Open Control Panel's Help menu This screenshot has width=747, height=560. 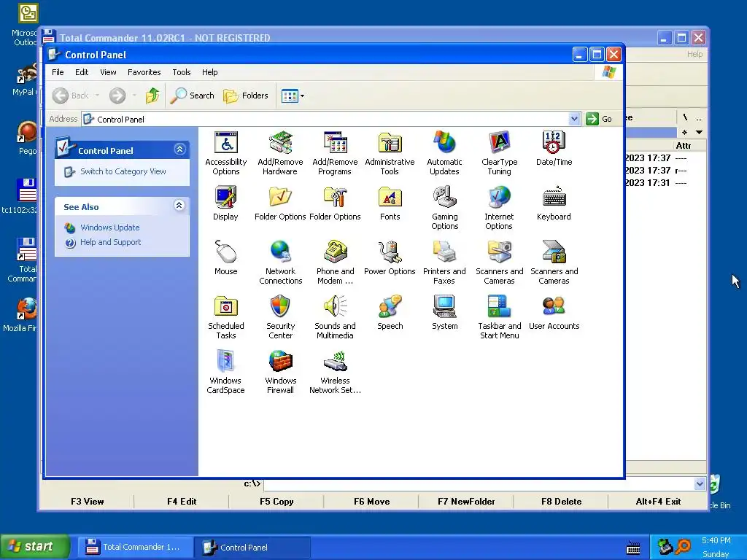point(209,72)
